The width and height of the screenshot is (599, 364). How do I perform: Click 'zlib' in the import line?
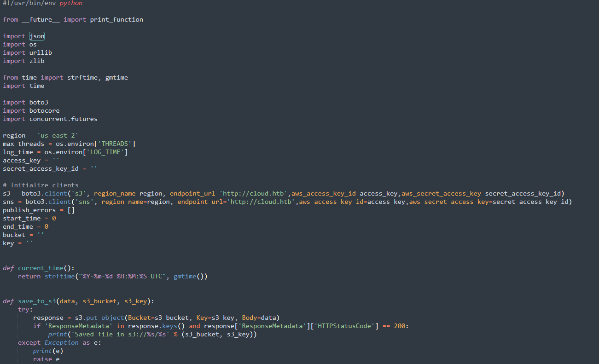point(37,61)
